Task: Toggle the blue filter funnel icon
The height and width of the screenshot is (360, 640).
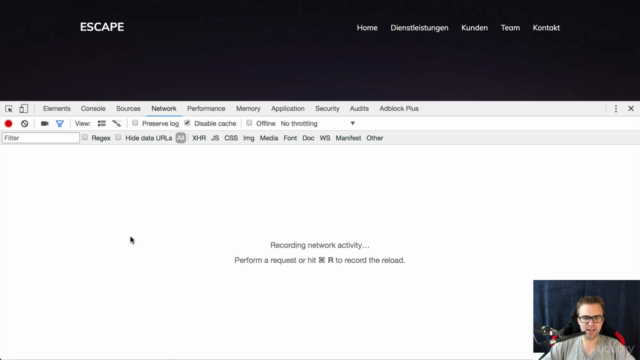Action: tap(60, 124)
